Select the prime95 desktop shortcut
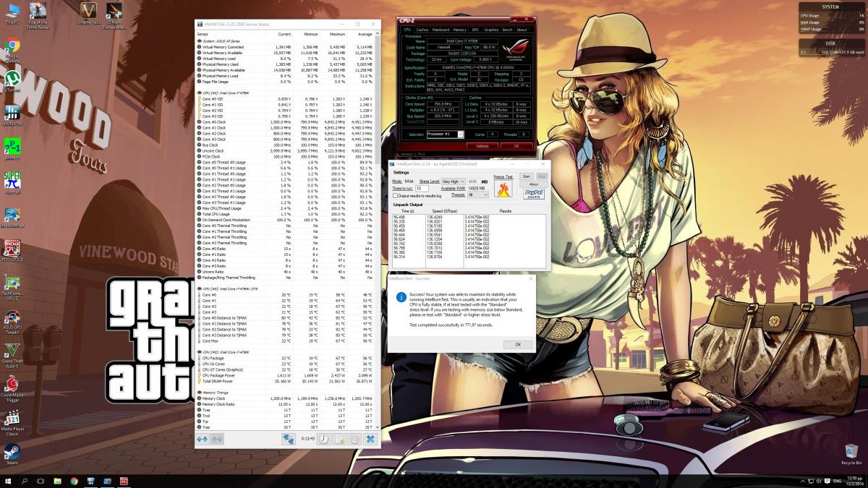This screenshot has height=488, width=868. point(12,150)
